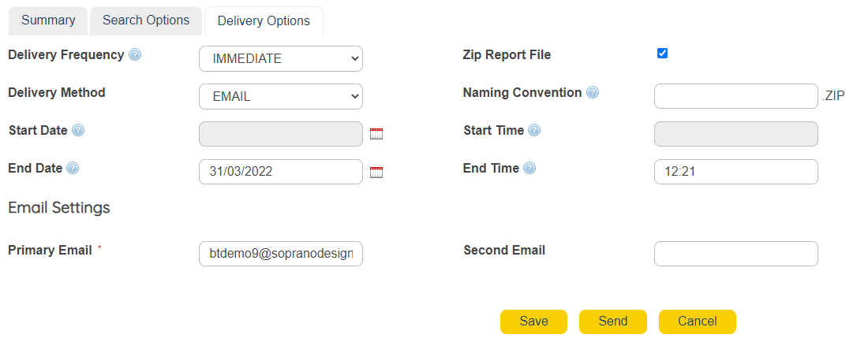Open the Search Options tab

[x=146, y=20]
